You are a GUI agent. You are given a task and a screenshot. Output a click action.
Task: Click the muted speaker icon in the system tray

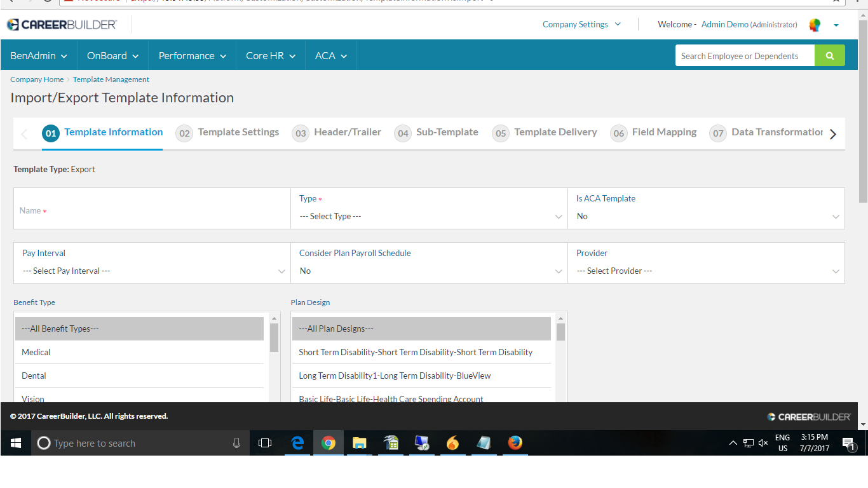point(763,443)
